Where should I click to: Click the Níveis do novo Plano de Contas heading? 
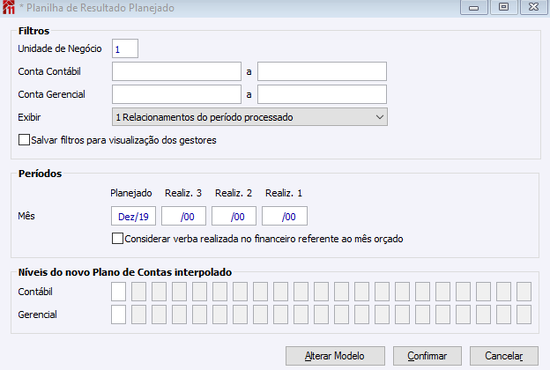(125, 273)
